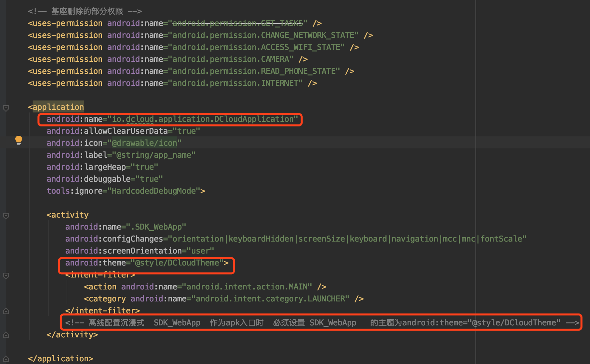Click the </activity> closing tag
The height and width of the screenshot is (364, 590).
(x=72, y=335)
